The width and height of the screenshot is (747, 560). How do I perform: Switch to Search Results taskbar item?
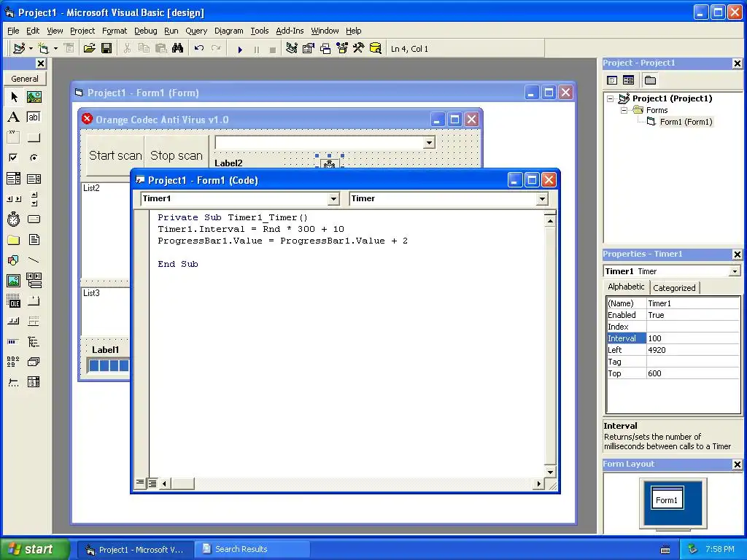click(x=252, y=549)
